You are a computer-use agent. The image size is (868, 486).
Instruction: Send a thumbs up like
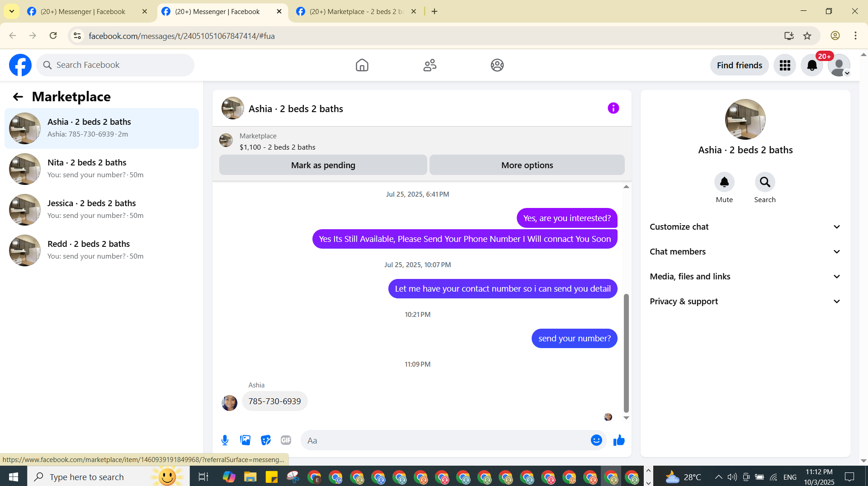coord(619,440)
